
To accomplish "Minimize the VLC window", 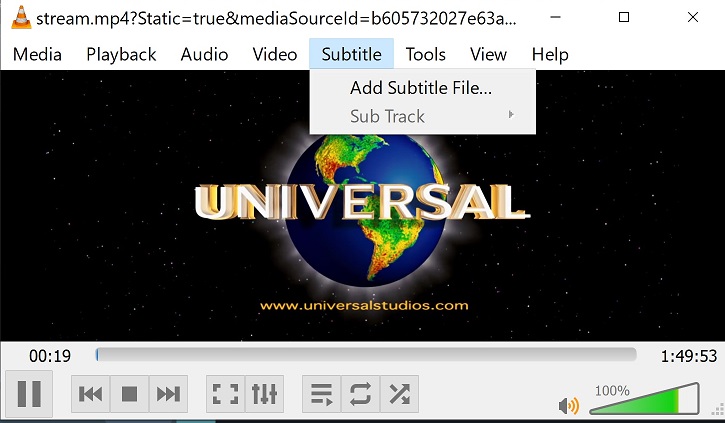I will (555, 17).
